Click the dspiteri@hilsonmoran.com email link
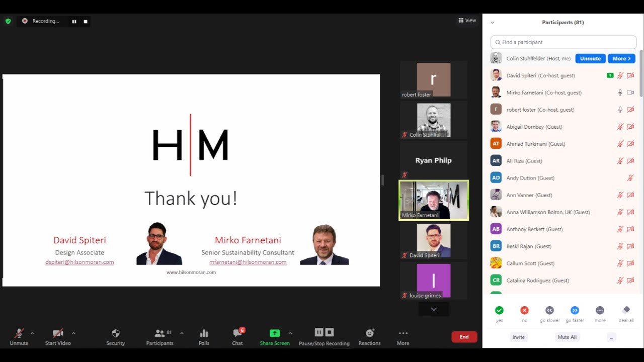 coord(79,262)
